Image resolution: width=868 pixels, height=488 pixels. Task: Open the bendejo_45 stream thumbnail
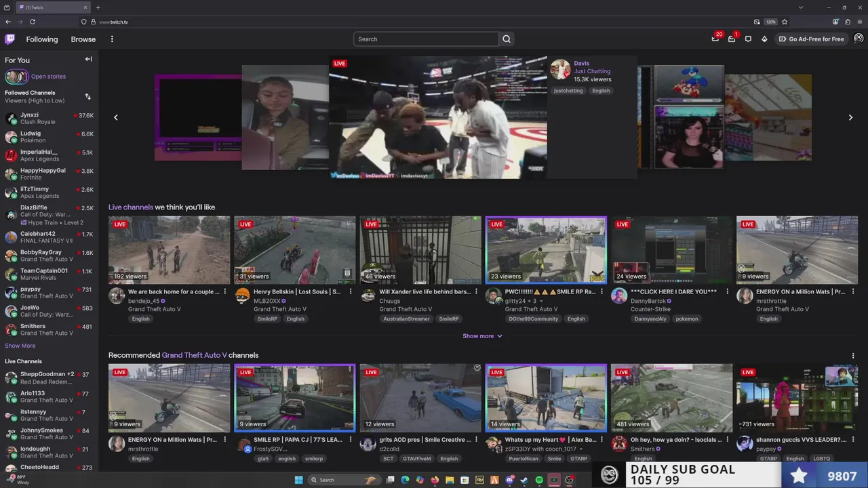click(169, 249)
